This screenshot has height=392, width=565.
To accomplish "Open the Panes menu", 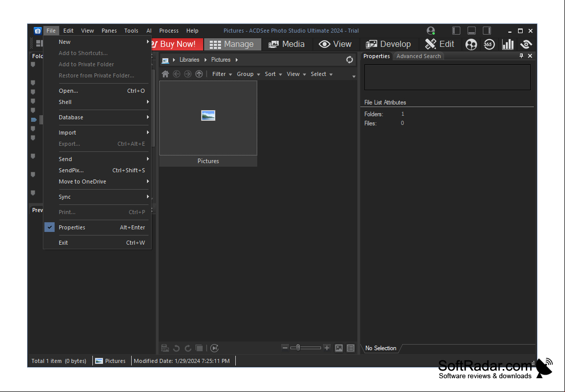I will (109, 31).
